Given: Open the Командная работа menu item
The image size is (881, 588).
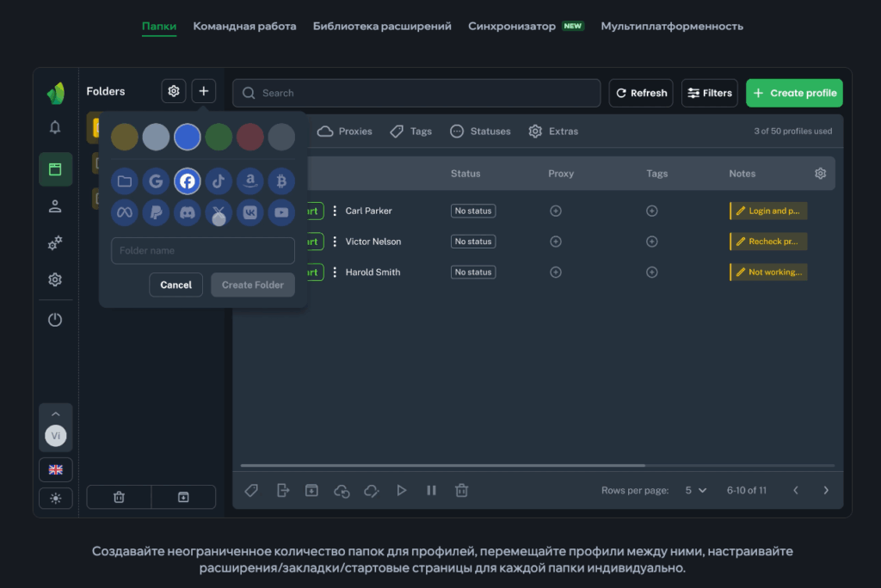Looking at the screenshot, I should 244,26.
